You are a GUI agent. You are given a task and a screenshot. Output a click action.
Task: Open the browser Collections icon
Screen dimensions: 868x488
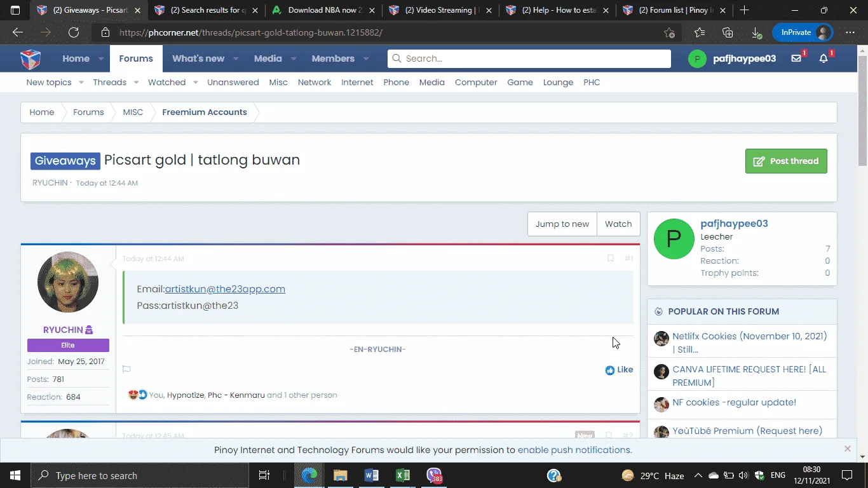[x=728, y=32]
